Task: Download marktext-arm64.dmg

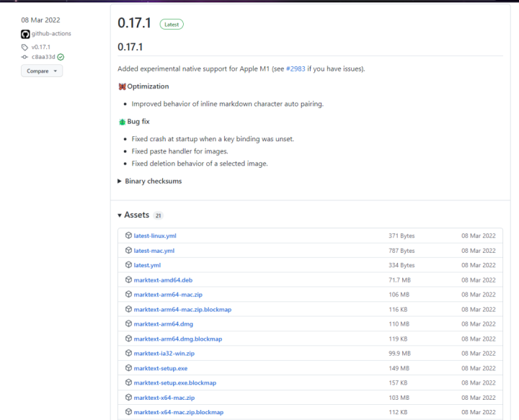Action: 164,324
